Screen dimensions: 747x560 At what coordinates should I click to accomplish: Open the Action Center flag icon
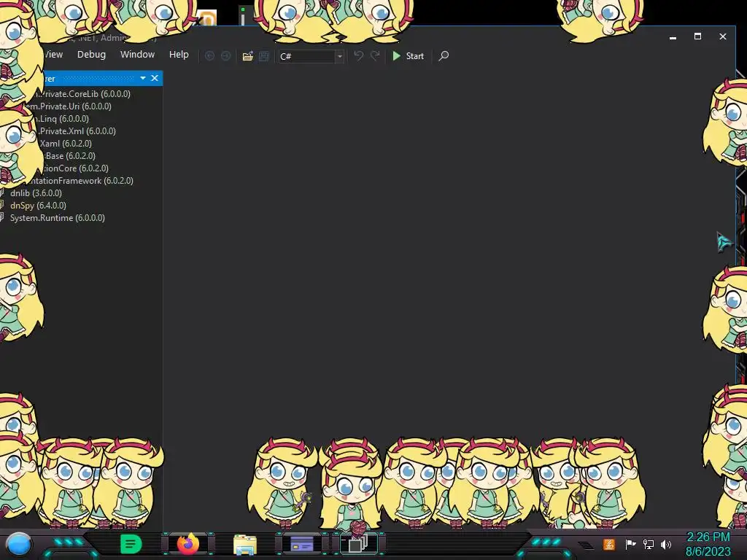(x=630, y=544)
